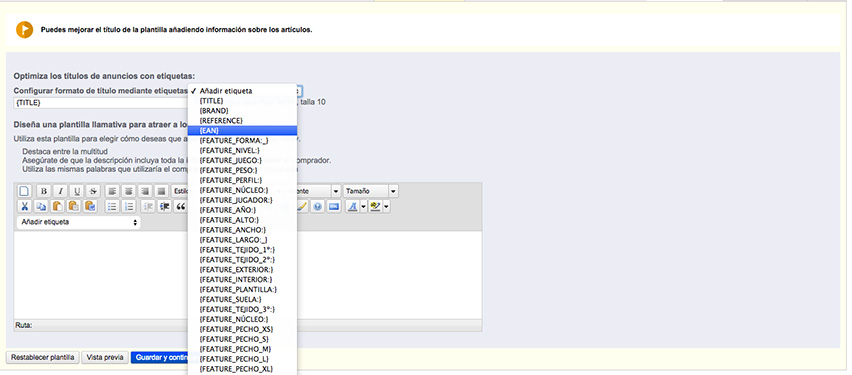This screenshot has height=375, width=852.
Task: Open the background color picker arrow
Action: pyautogui.click(x=386, y=207)
